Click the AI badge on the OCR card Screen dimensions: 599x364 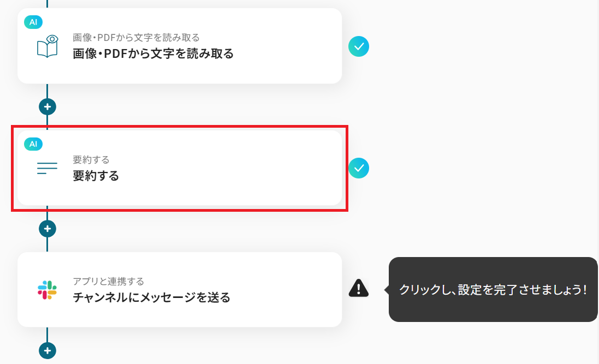tap(33, 22)
